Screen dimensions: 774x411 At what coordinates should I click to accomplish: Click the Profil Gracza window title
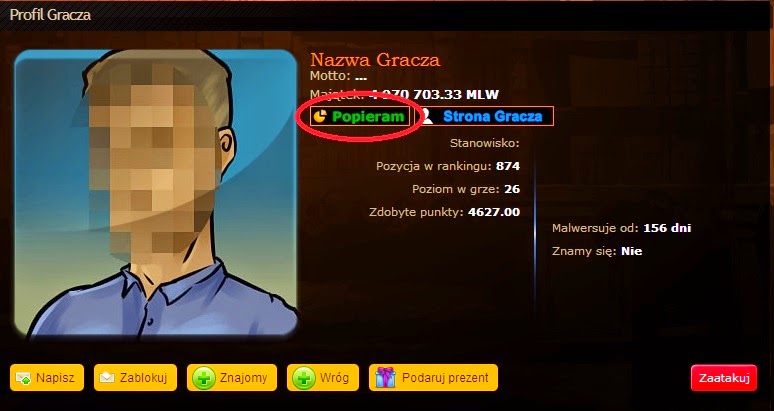[50, 15]
